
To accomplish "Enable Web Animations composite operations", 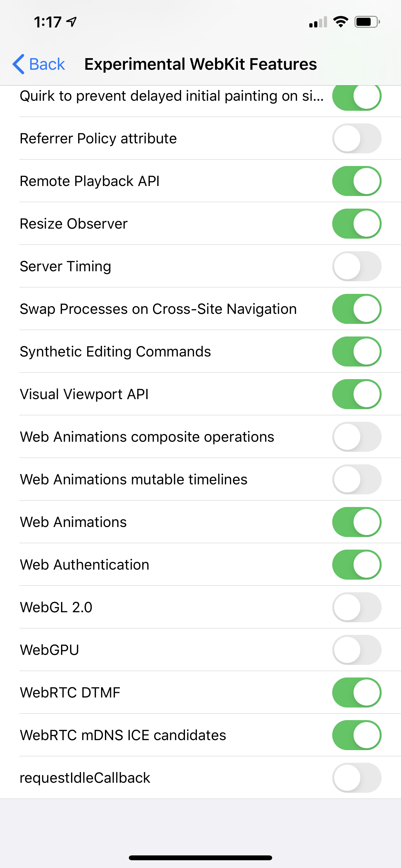I will tap(356, 437).
